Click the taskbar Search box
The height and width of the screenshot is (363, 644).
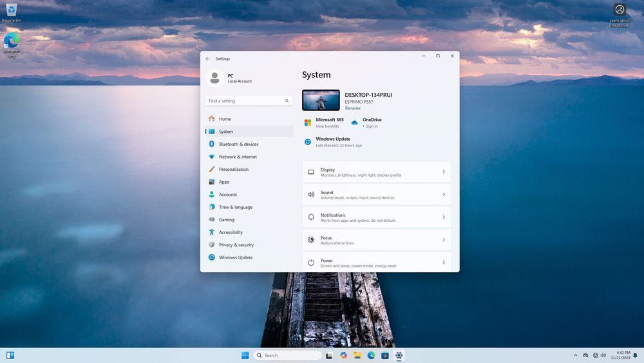click(287, 355)
